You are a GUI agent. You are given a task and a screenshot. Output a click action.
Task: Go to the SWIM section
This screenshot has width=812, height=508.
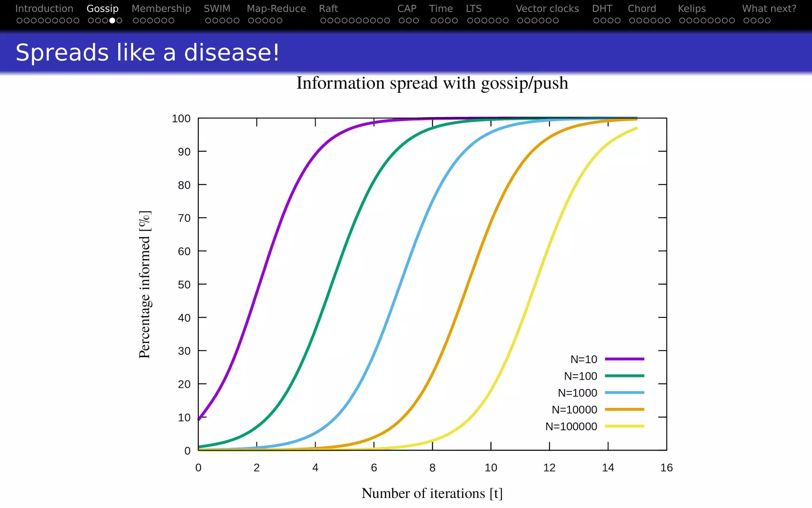pos(217,9)
